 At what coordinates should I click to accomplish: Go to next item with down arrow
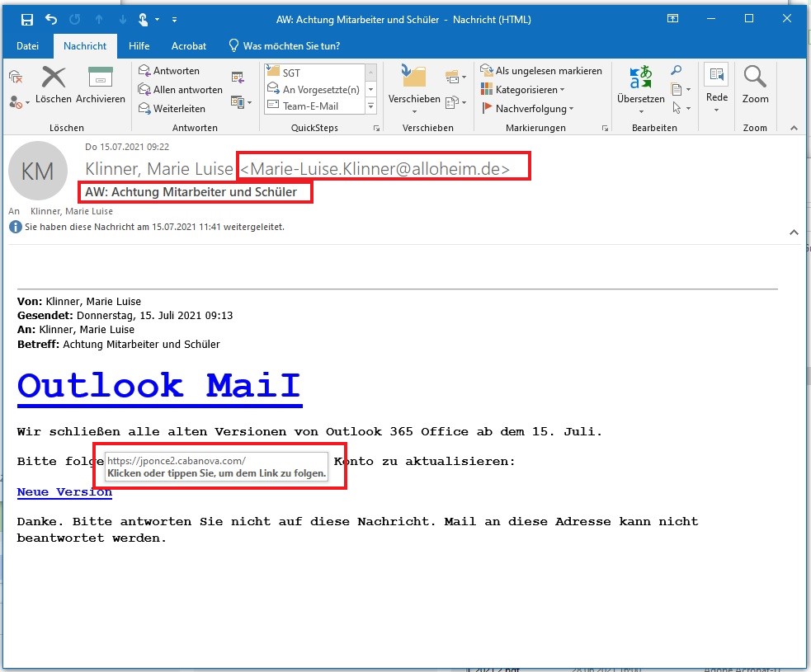123,20
